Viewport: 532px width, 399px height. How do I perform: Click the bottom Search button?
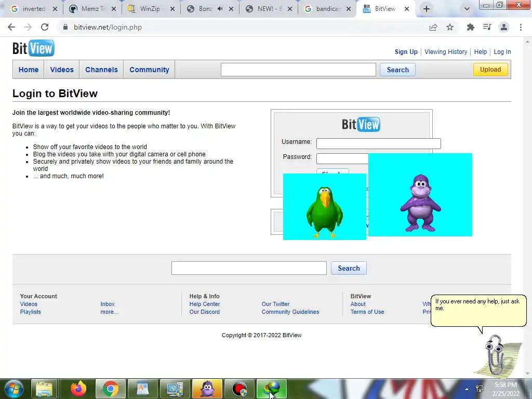[349, 269]
